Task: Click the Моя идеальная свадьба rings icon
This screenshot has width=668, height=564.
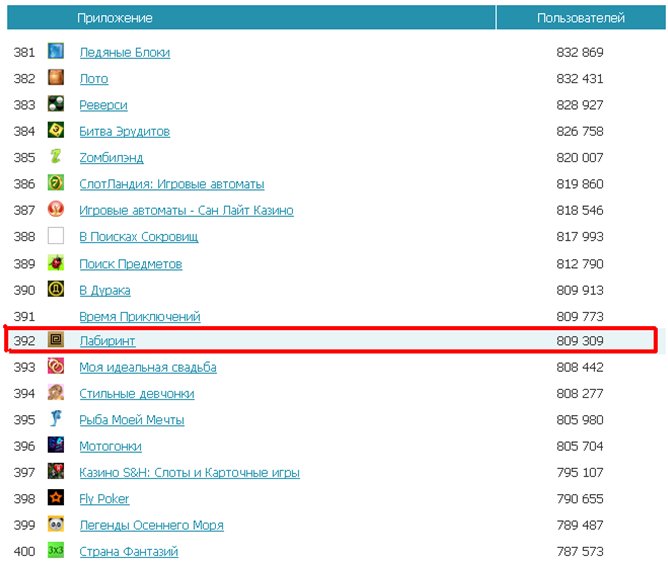Action: click(56, 366)
